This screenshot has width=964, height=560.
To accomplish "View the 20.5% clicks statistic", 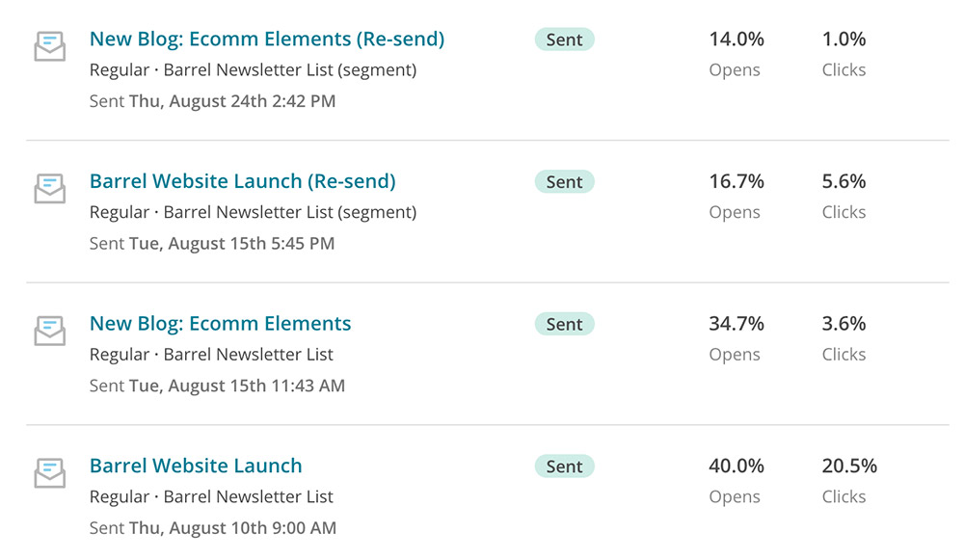I will [849, 466].
